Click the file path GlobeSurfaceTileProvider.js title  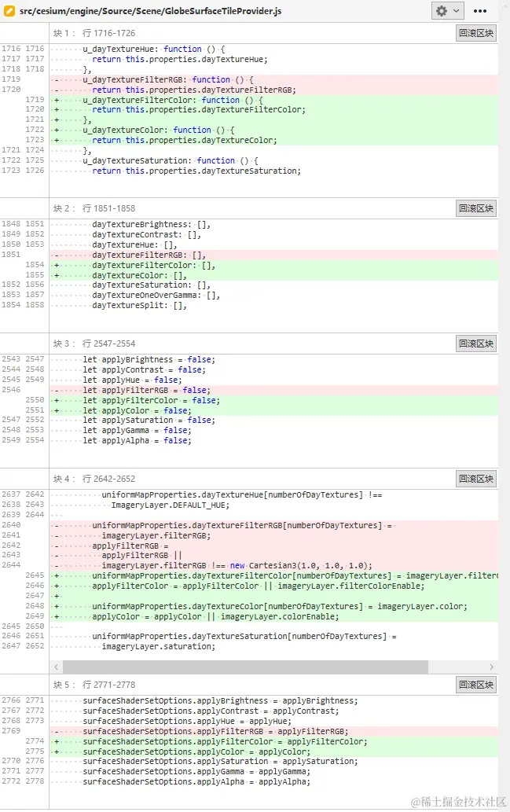point(151,11)
